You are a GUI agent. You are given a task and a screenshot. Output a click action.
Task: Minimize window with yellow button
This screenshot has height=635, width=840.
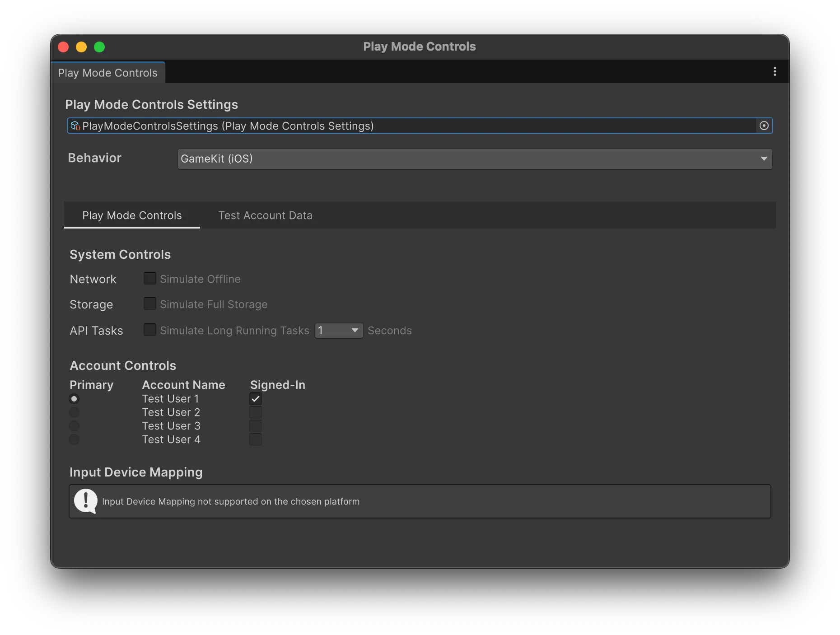point(81,47)
